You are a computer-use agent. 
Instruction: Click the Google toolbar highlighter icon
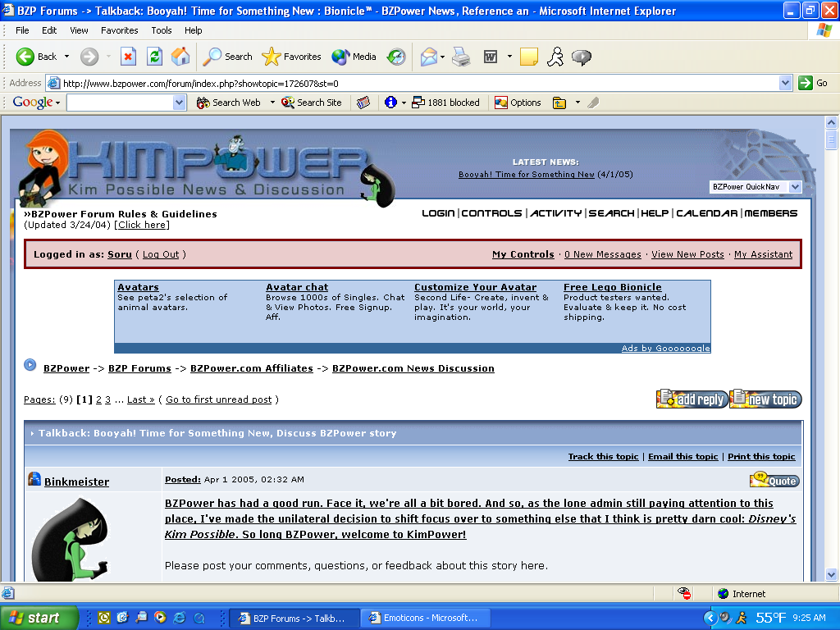click(592, 103)
